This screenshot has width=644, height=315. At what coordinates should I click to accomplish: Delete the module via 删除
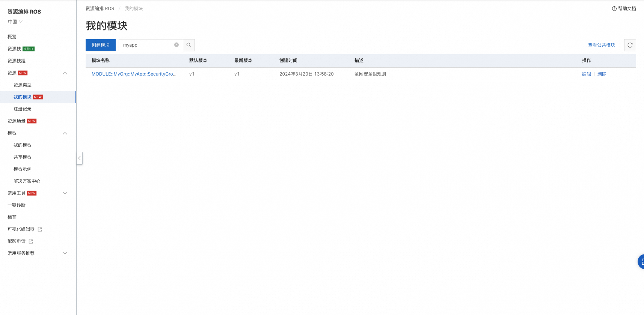602,74
